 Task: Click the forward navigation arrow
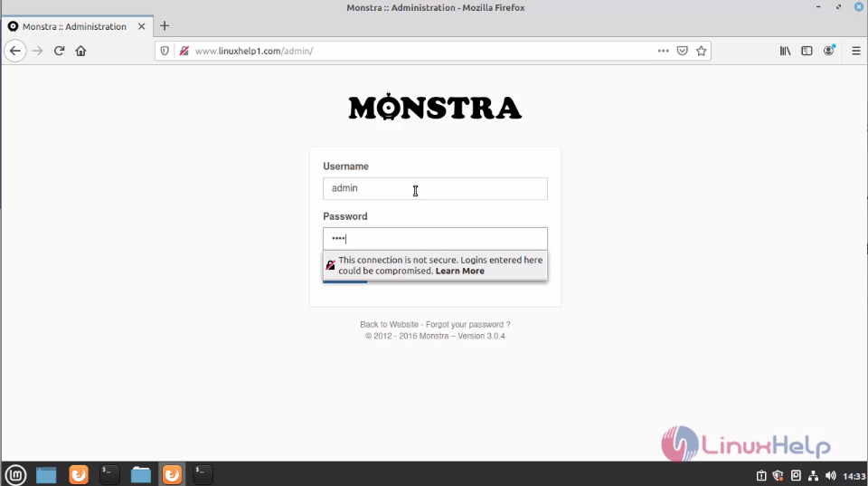point(37,51)
